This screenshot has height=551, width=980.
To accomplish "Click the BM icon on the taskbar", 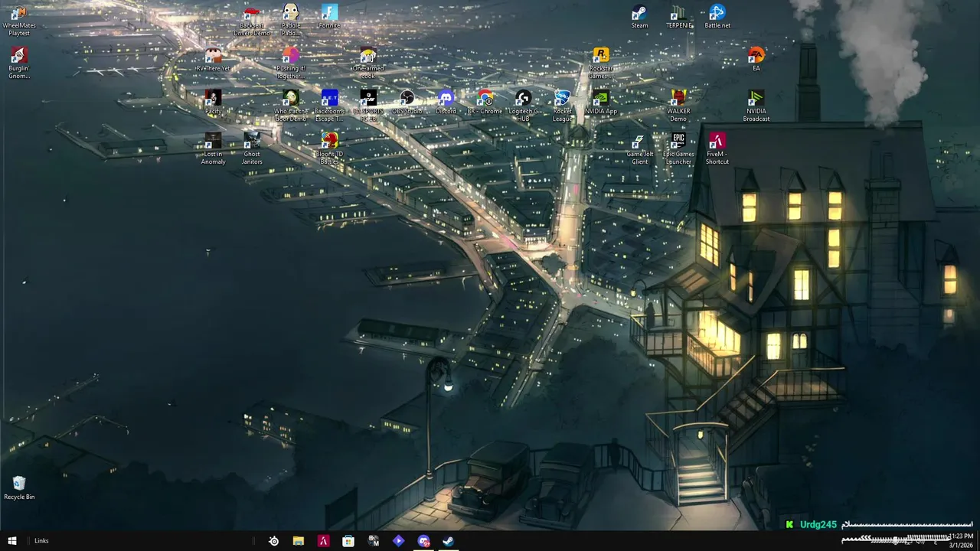I will coord(374,541).
